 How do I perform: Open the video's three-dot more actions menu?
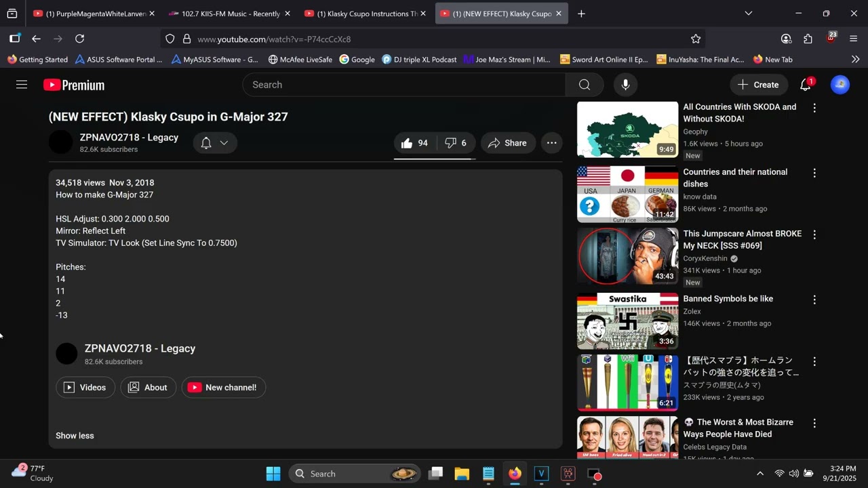point(551,143)
